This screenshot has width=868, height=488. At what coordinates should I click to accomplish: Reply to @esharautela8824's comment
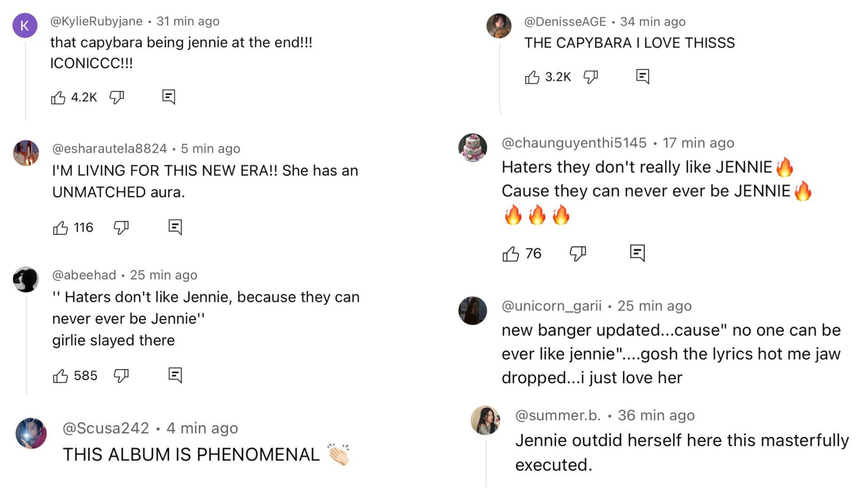175,227
